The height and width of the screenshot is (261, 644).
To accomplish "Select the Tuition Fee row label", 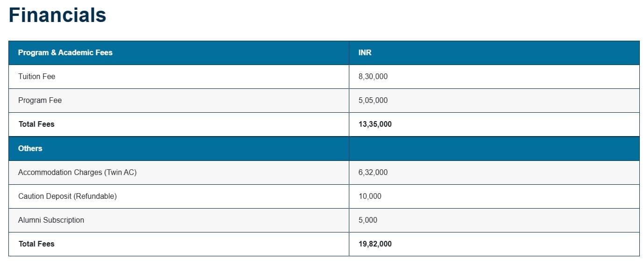I will pos(36,76).
